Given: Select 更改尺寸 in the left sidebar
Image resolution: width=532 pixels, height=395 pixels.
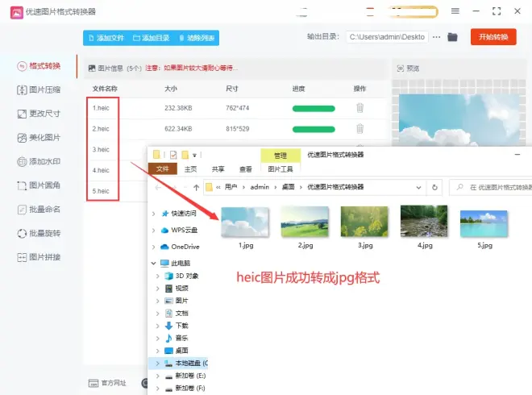Looking at the screenshot, I should pyautogui.click(x=39, y=114).
